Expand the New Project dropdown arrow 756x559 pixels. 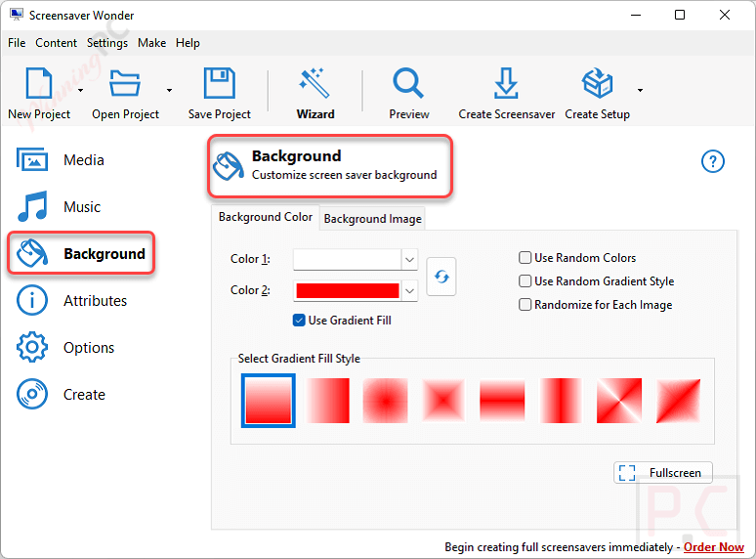pos(80,90)
